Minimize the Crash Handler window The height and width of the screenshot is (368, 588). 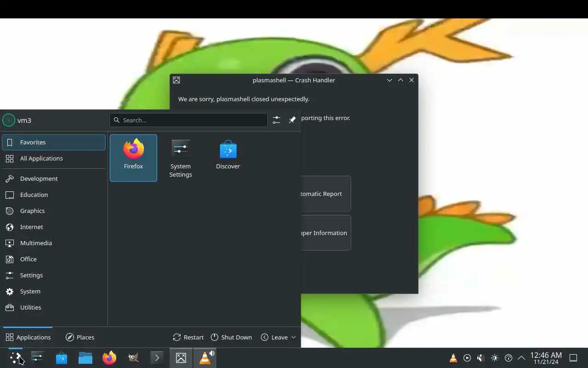point(390,80)
